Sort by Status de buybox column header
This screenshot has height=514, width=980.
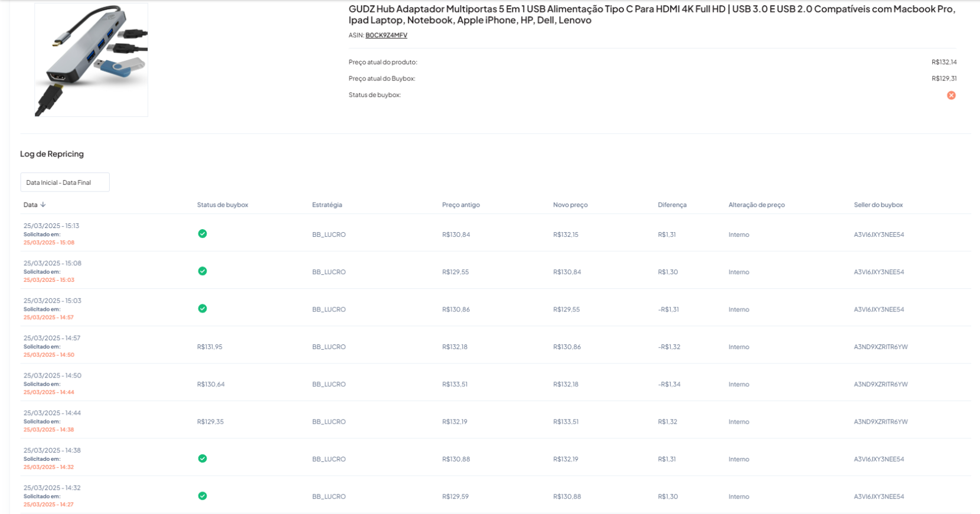(x=223, y=205)
